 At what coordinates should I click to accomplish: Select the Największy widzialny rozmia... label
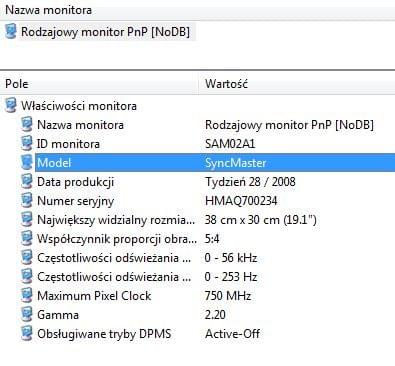point(116,220)
